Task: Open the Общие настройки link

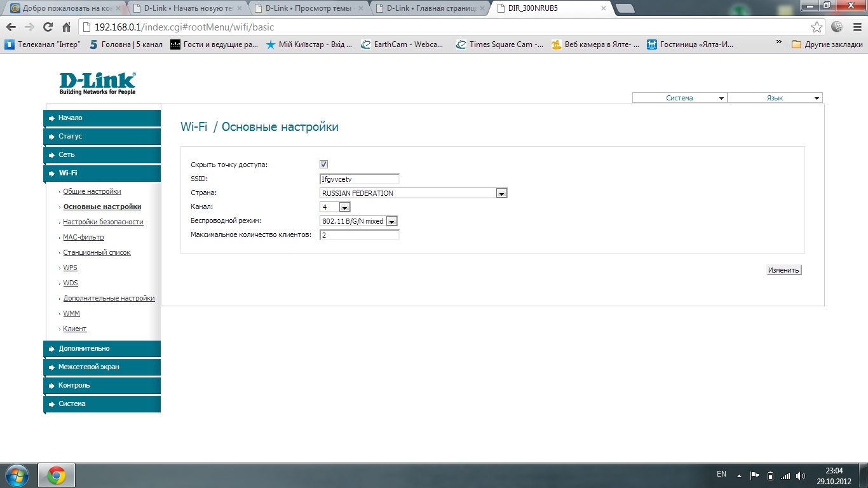Action: coord(92,191)
